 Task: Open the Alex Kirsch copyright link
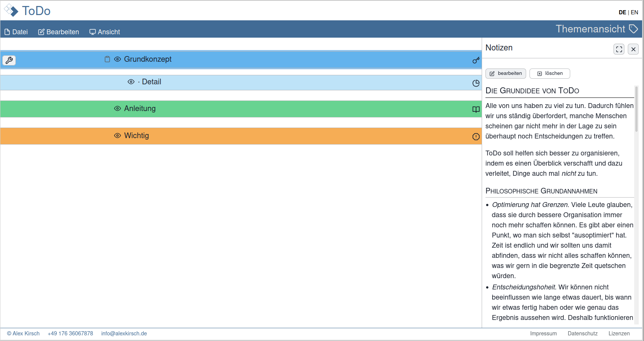(x=23, y=333)
